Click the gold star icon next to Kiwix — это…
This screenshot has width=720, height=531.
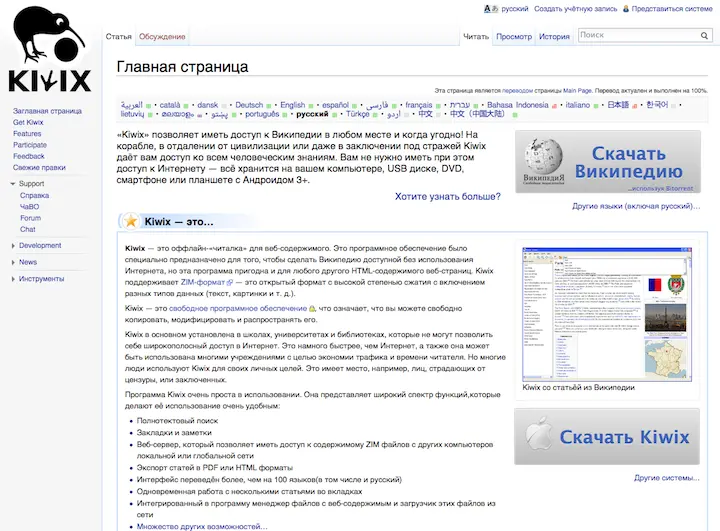click(x=131, y=221)
